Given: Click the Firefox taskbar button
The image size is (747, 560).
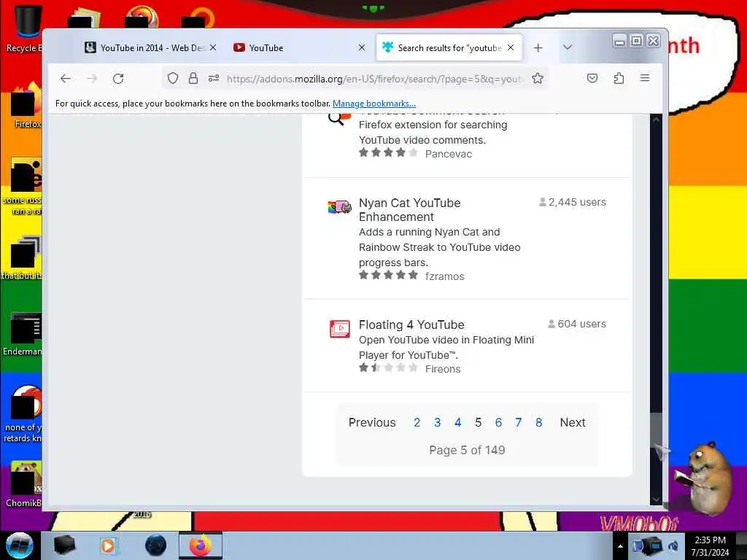Looking at the screenshot, I should pyautogui.click(x=201, y=545).
